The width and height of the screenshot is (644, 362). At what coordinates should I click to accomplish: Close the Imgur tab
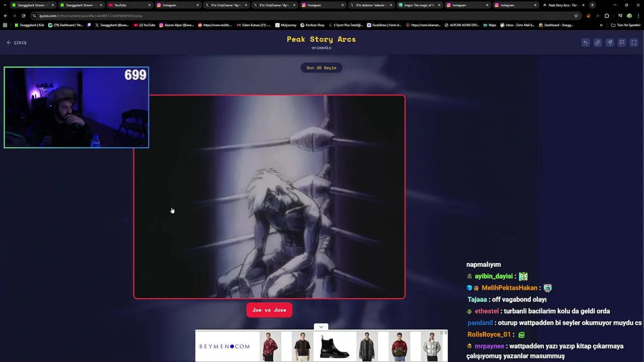[x=439, y=5]
